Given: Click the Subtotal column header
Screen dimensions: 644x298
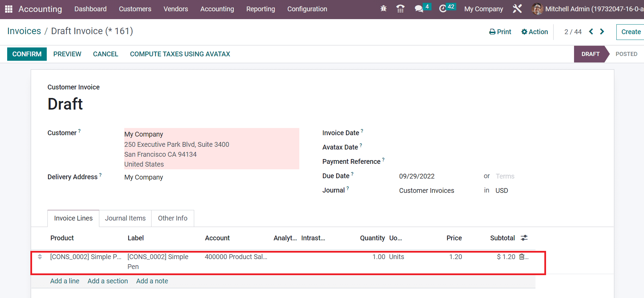Looking at the screenshot, I should (502, 238).
